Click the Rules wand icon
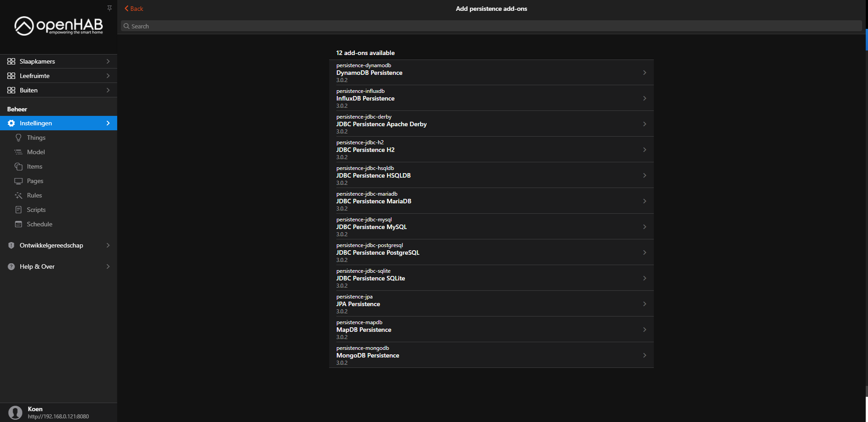This screenshot has height=422, width=868. click(x=18, y=195)
